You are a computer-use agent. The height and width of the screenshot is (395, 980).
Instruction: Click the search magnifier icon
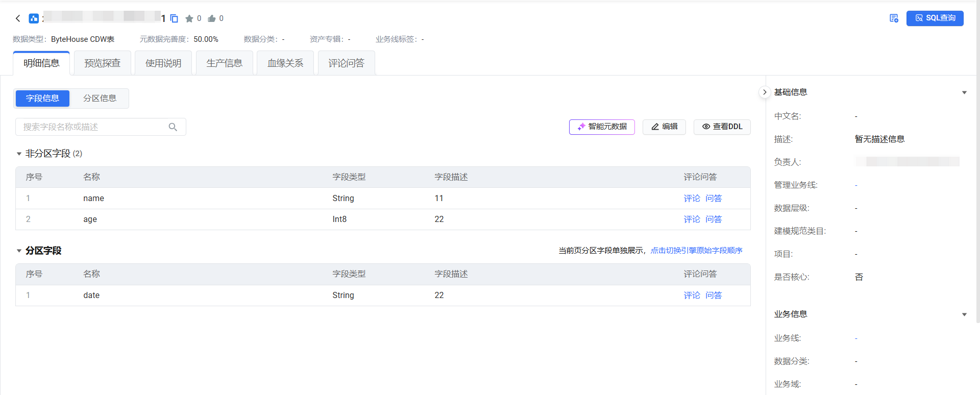(173, 127)
